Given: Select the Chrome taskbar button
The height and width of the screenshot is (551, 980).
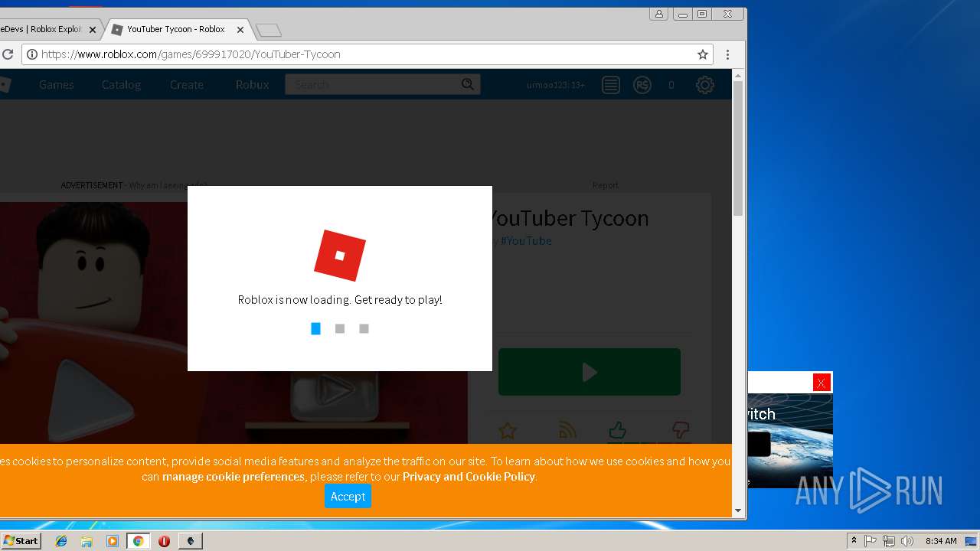Looking at the screenshot, I should tap(138, 541).
